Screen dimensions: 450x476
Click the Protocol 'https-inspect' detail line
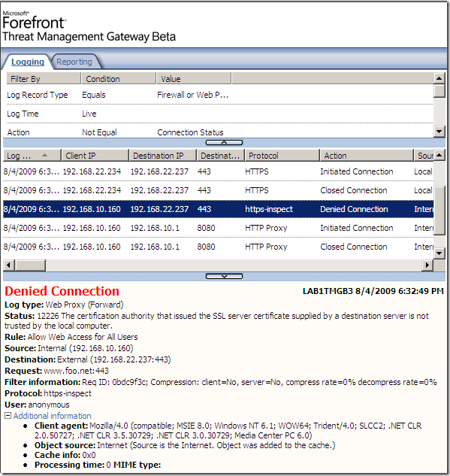pyautogui.click(x=48, y=393)
